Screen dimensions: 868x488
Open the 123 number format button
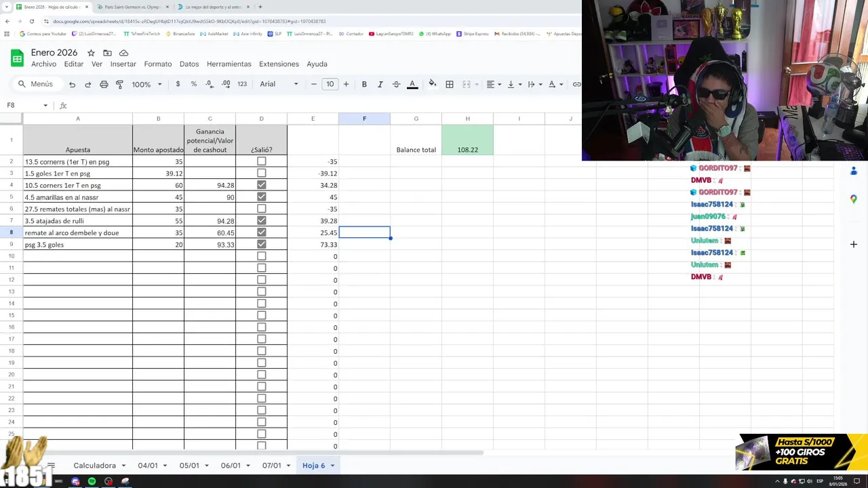242,84
